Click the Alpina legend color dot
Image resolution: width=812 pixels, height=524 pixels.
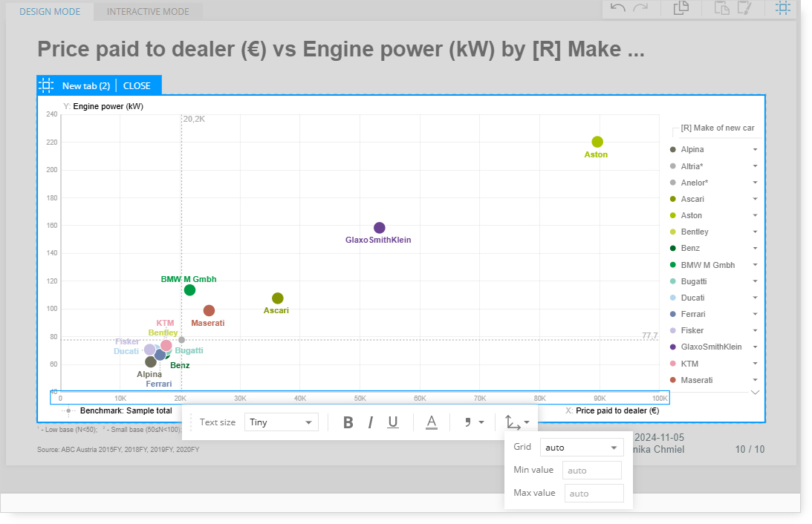coord(672,149)
